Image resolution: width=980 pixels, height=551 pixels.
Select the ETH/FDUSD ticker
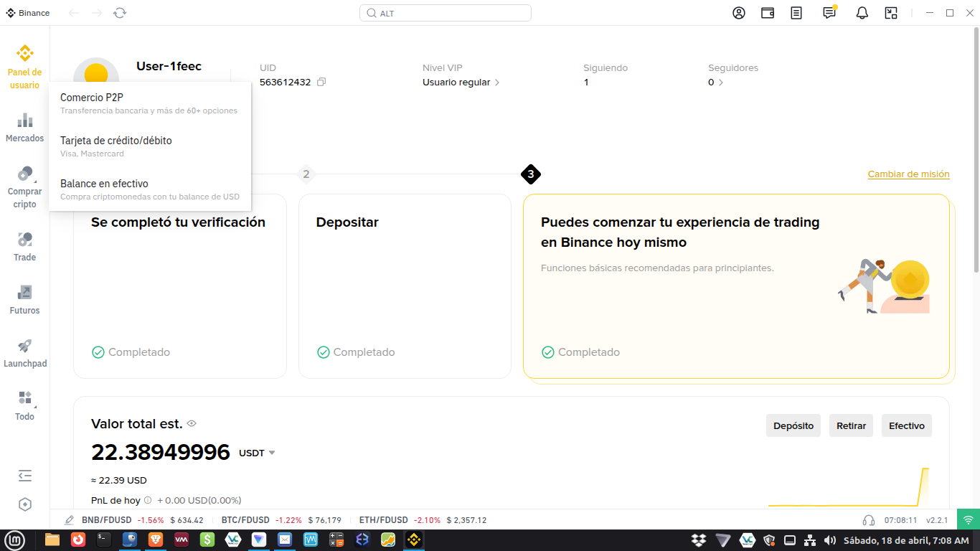coord(423,520)
